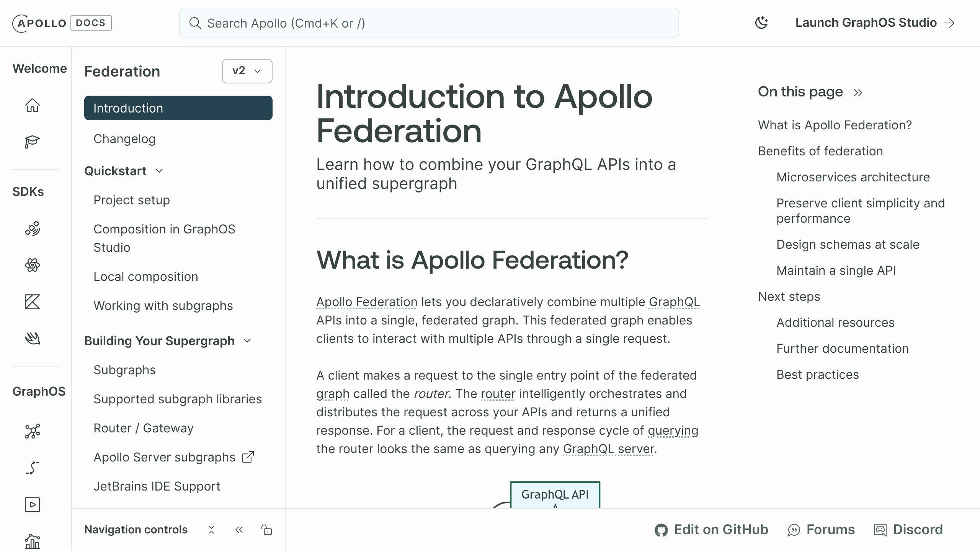Click the home icon in the Welcome sidebar

(33, 105)
